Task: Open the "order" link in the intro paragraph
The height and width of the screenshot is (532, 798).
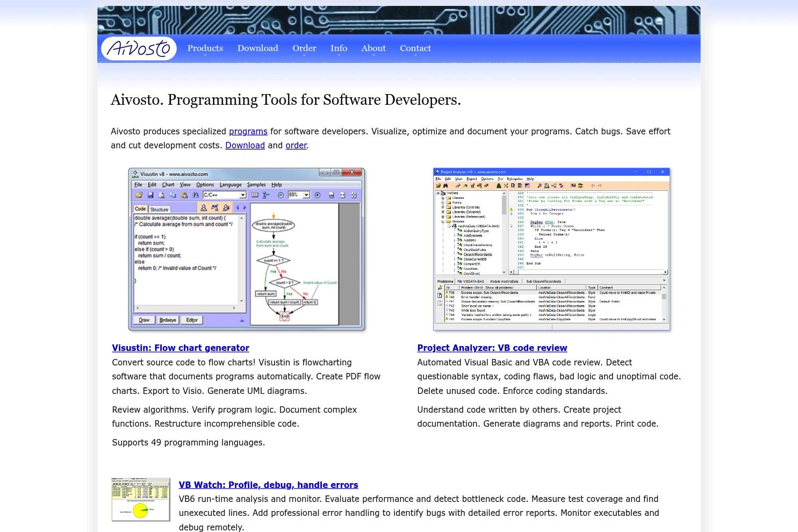Action: [296, 145]
